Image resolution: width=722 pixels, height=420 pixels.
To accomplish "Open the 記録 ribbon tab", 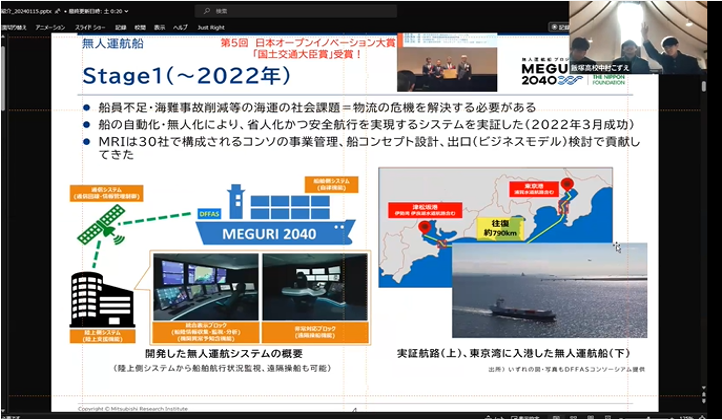I will [x=120, y=27].
